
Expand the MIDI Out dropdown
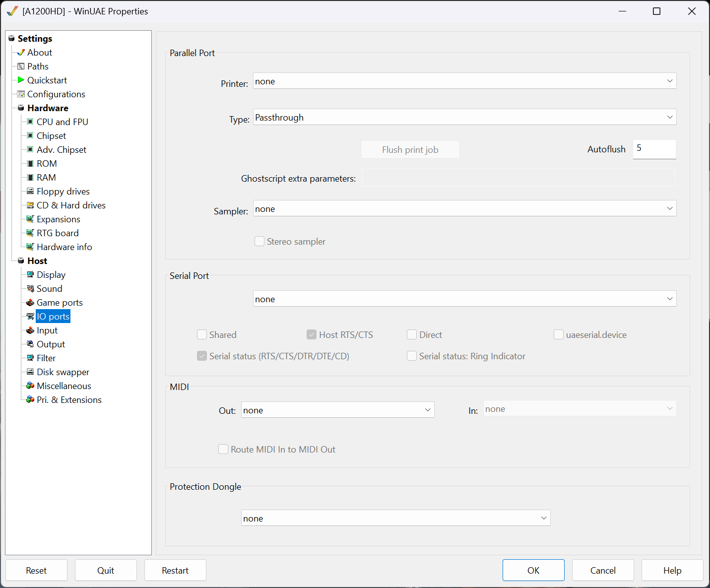[337, 410]
